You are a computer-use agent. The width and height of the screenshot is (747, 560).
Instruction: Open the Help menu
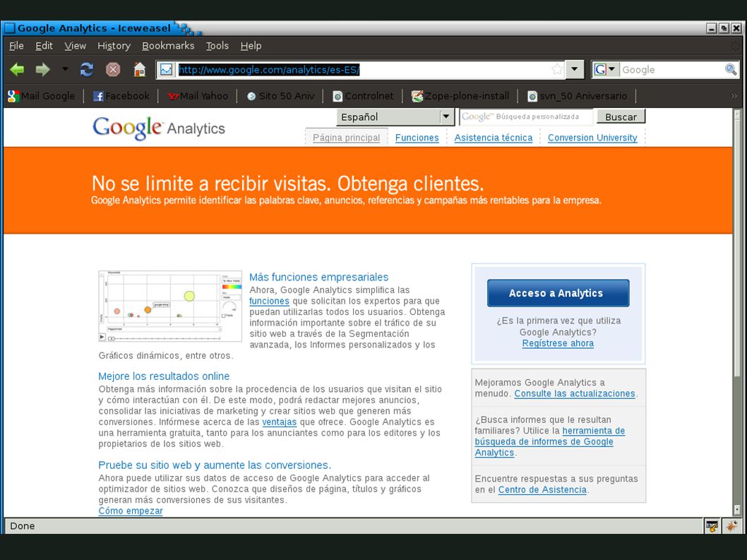[x=251, y=46]
